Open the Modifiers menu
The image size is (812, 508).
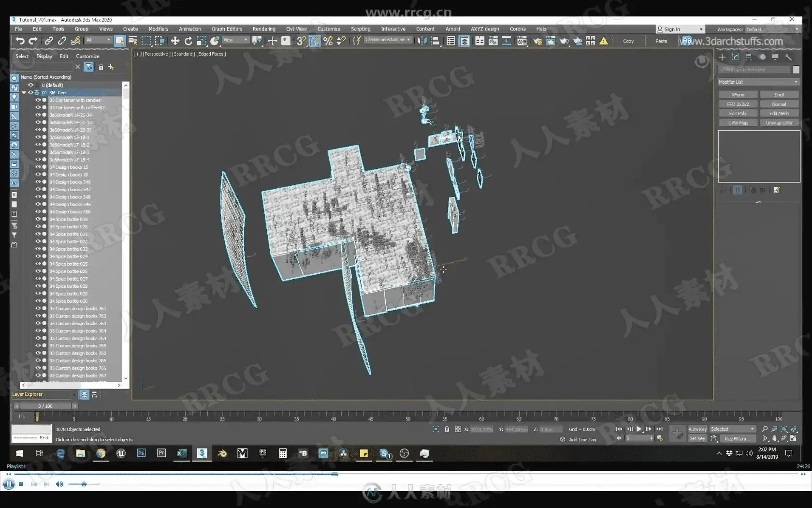pyautogui.click(x=158, y=29)
